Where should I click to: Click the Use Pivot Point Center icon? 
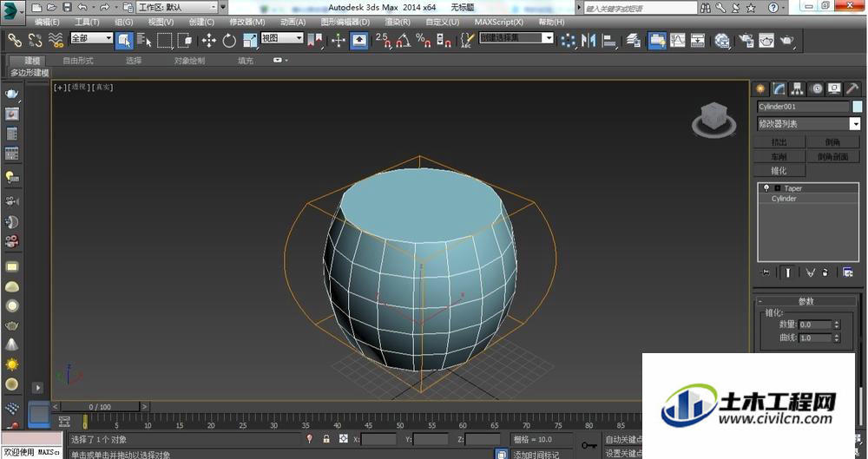(315, 41)
